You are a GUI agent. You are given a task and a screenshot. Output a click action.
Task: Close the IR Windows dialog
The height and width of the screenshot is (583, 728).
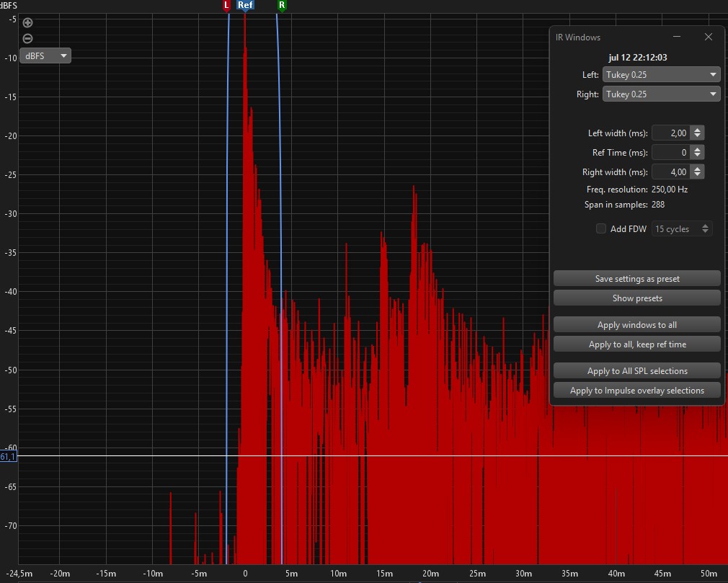coord(708,37)
